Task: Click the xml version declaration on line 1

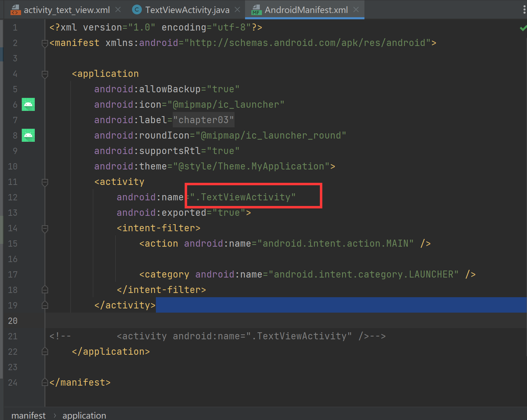Action: tap(156, 27)
